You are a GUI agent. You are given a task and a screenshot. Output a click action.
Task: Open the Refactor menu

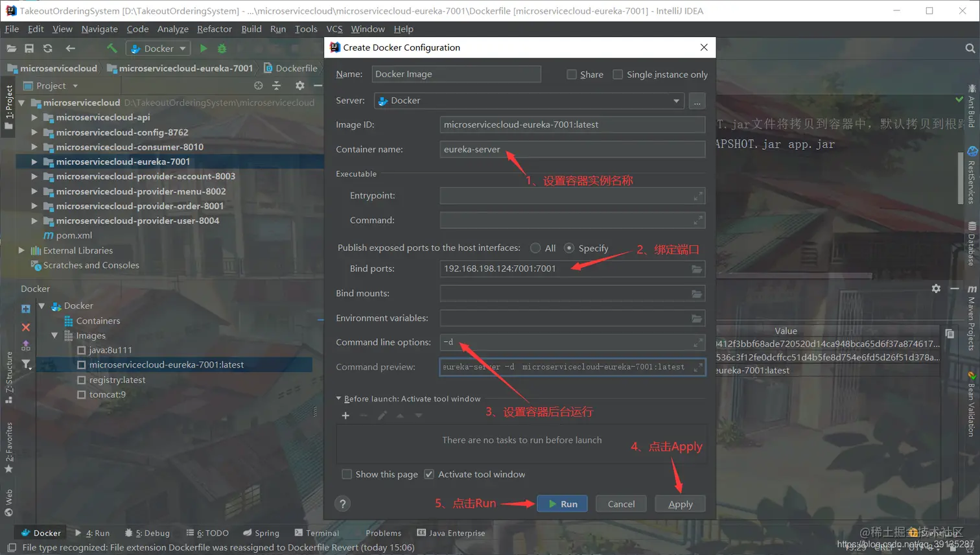coord(215,29)
